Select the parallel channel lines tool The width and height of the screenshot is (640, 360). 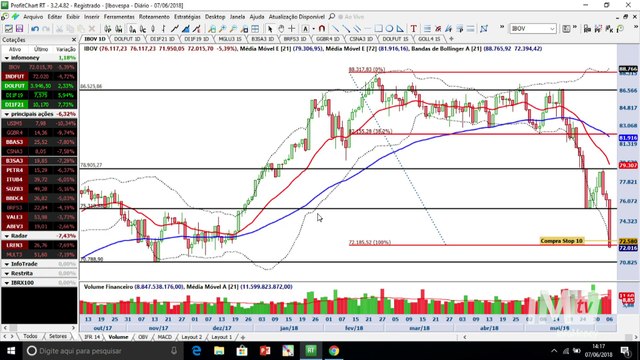[x=357, y=29]
